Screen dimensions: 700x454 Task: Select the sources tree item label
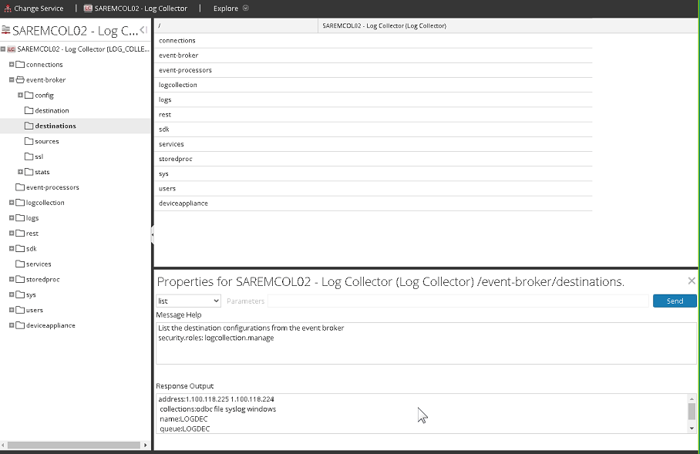pos(47,142)
